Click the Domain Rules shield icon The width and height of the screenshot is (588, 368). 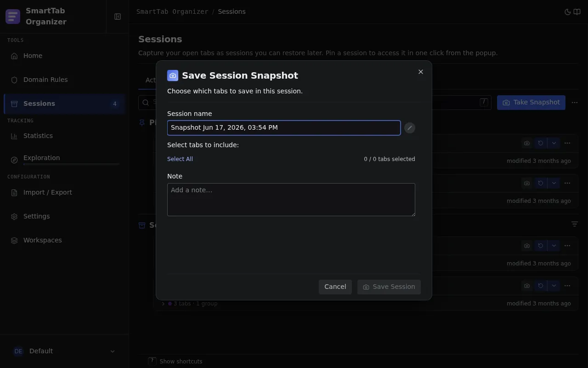coord(14,80)
